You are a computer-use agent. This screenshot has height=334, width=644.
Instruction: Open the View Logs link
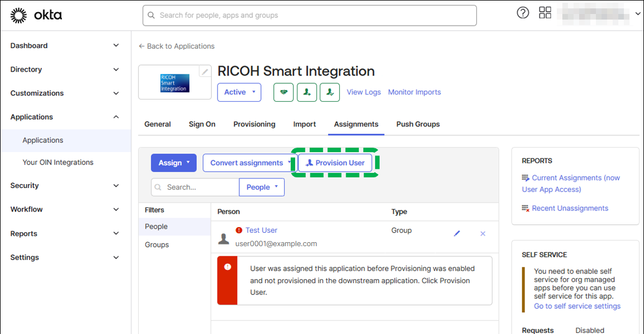(x=363, y=92)
